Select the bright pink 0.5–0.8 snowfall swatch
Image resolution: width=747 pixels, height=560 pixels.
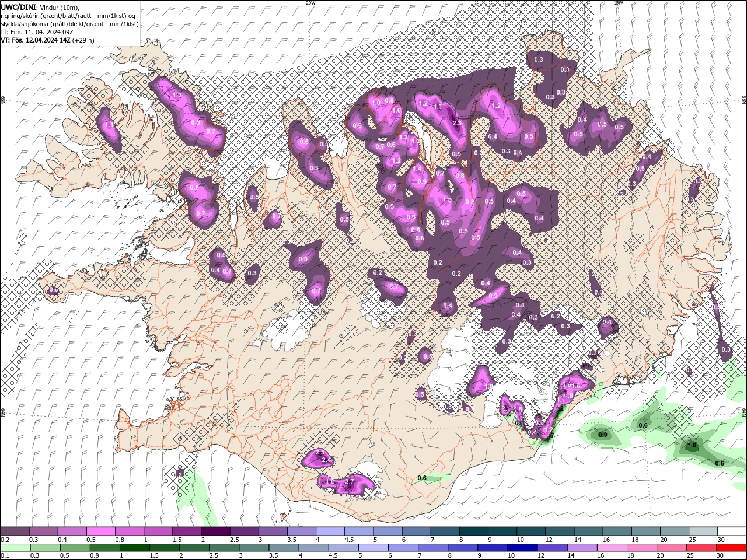101,531
